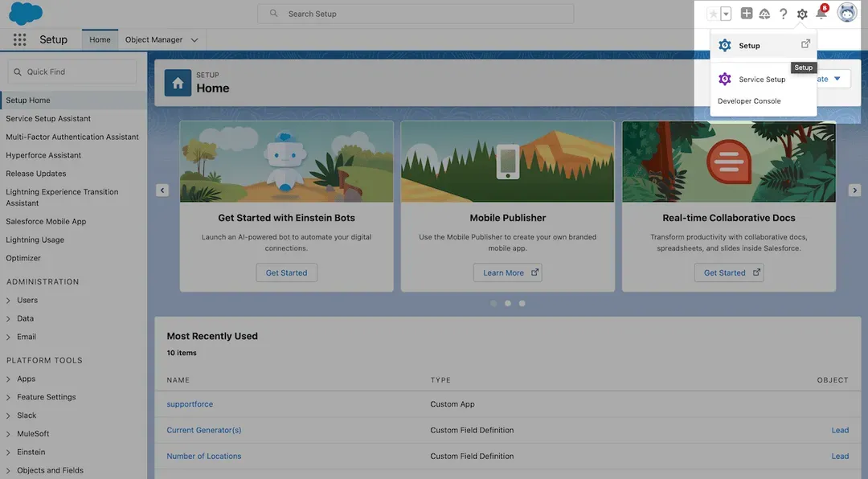This screenshot has width=868, height=479.
Task: Click the NAME column header
Action: pyautogui.click(x=178, y=380)
